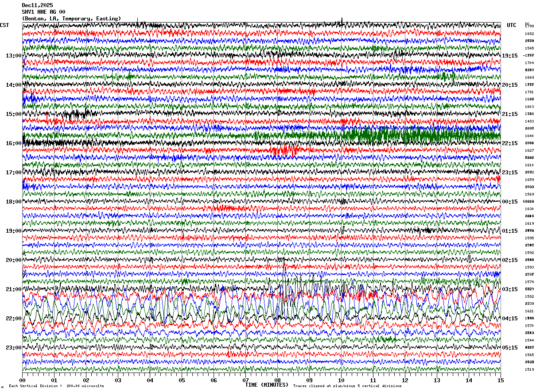Click the date label Dec11,2025
The width and height of the screenshot is (536, 392).
pyautogui.click(x=37, y=5)
